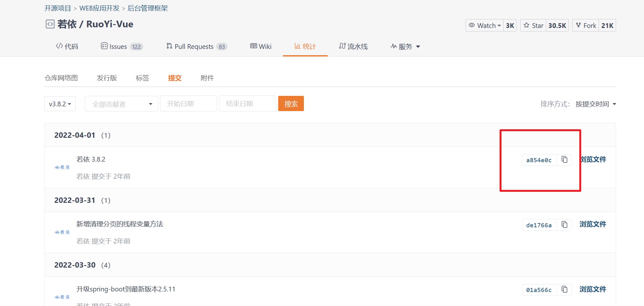
Task: Click the 开始日期 input field
Action: pyautogui.click(x=189, y=103)
